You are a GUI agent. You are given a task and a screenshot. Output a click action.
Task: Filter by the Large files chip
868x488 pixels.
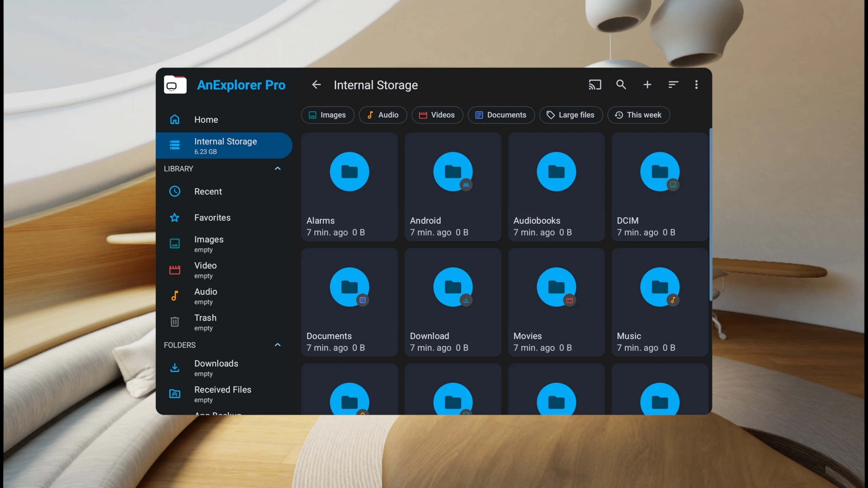coord(571,115)
